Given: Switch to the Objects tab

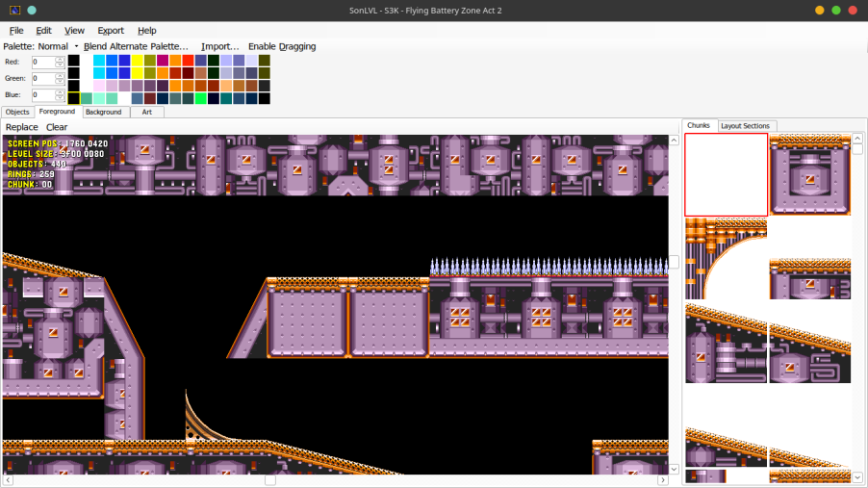Looking at the screenshot, I should point(17,112).
